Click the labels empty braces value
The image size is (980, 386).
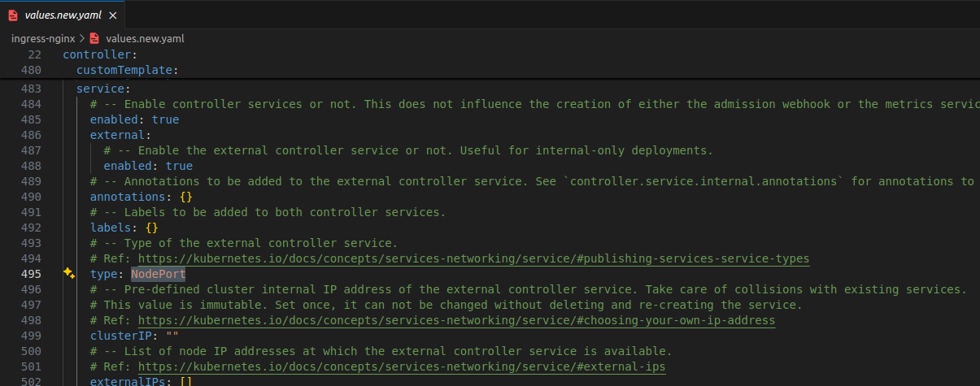coord(151,228)
